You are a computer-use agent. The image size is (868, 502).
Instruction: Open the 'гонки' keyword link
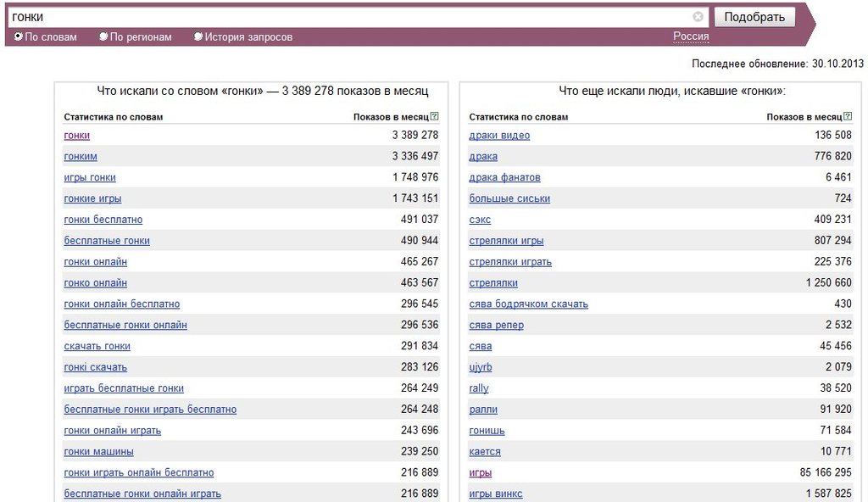point(76,135)
